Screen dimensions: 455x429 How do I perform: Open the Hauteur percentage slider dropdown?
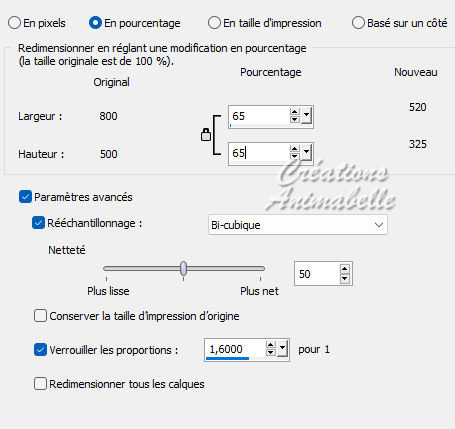pyautogui.click(x=306, y=153)
